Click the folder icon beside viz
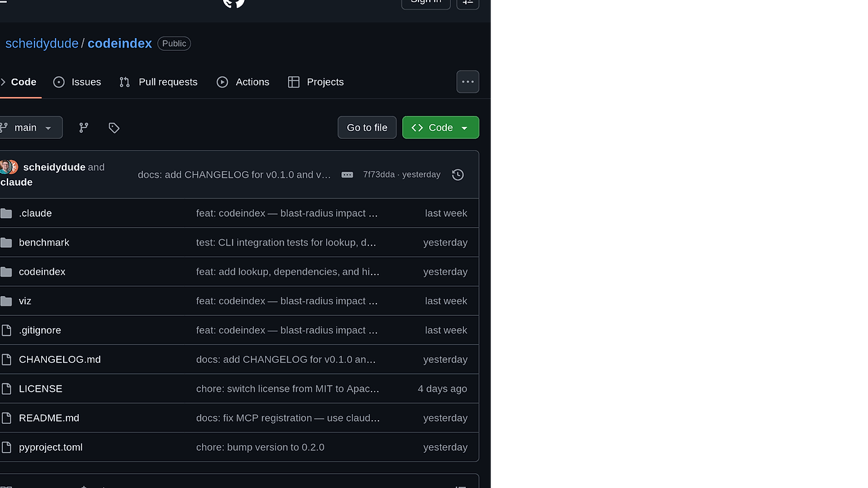The image size is (868, 488). click(6, 301)
